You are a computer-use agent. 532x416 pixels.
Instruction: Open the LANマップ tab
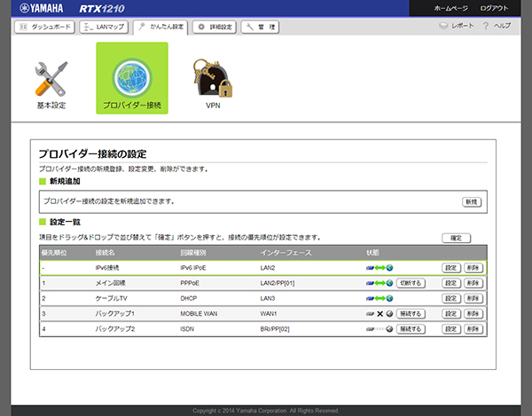coord(104,27)
